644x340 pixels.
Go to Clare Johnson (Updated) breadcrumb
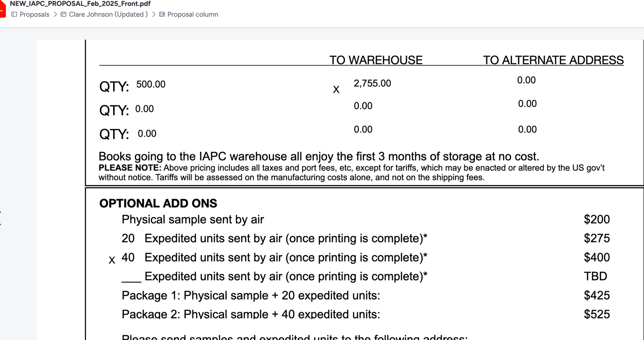(x=108, y=14)
